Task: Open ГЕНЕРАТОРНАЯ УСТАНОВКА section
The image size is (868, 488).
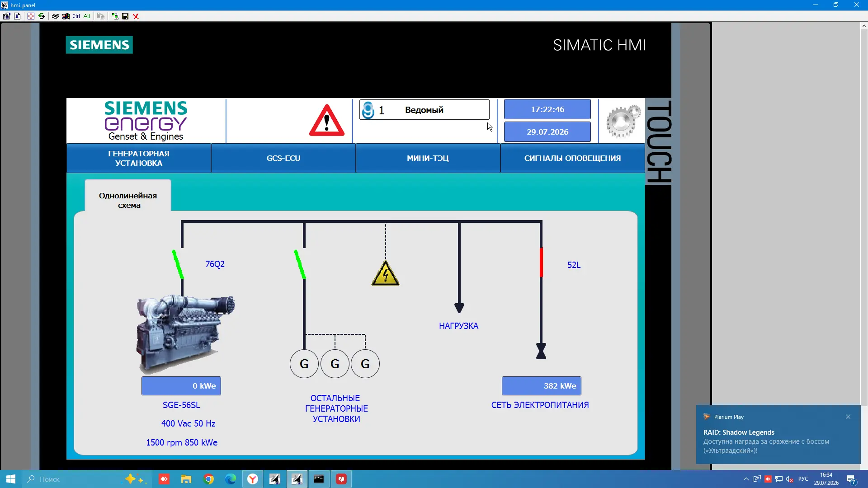Action: [139, 158]
